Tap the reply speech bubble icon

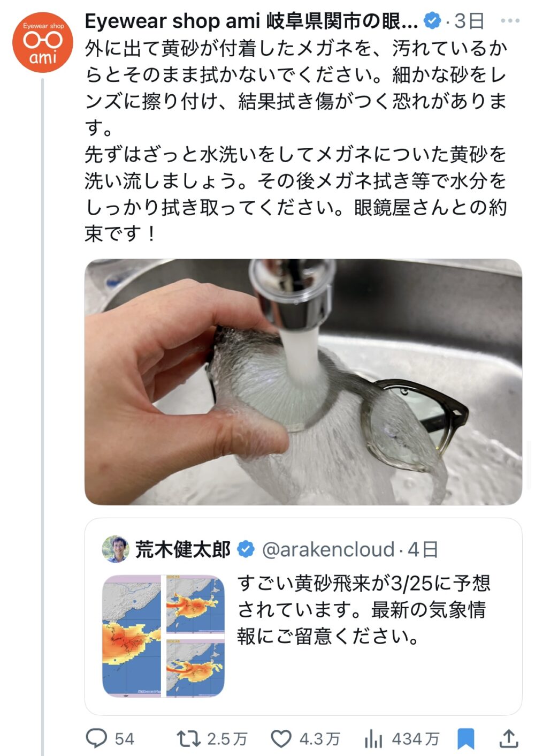click(97, 738)
